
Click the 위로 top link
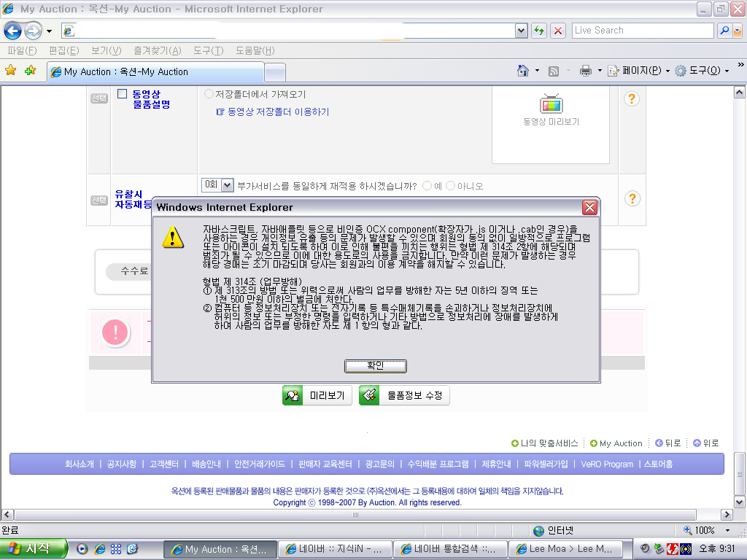point(705,443)
